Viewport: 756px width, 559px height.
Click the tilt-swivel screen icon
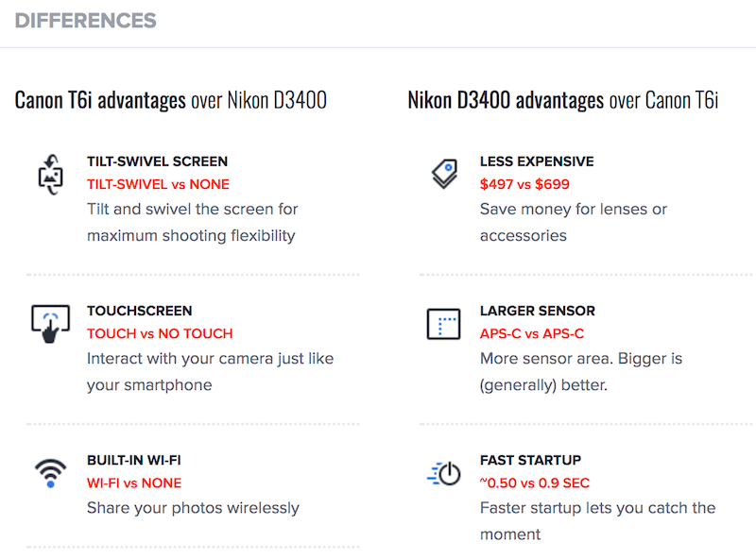(x=48, y=175)
